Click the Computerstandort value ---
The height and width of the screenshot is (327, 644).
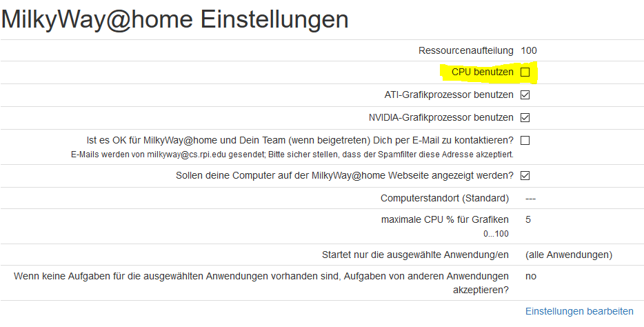[530, 199]
